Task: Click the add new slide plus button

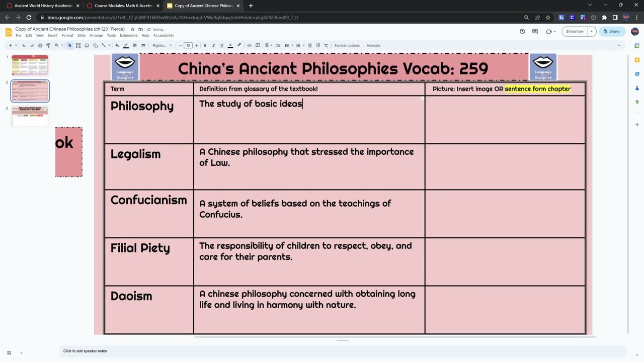Action: 10,45
